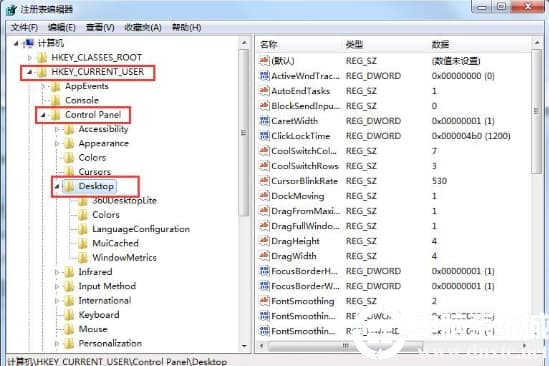549x366 pixels.
Task: Click the MuiCached folder icon
Action: tap(83, 243)
